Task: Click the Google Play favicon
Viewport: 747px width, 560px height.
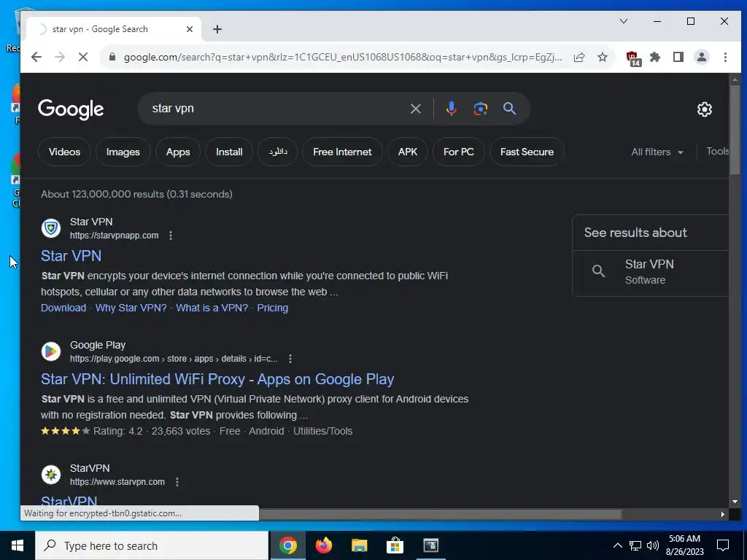Action: [51, 351]
